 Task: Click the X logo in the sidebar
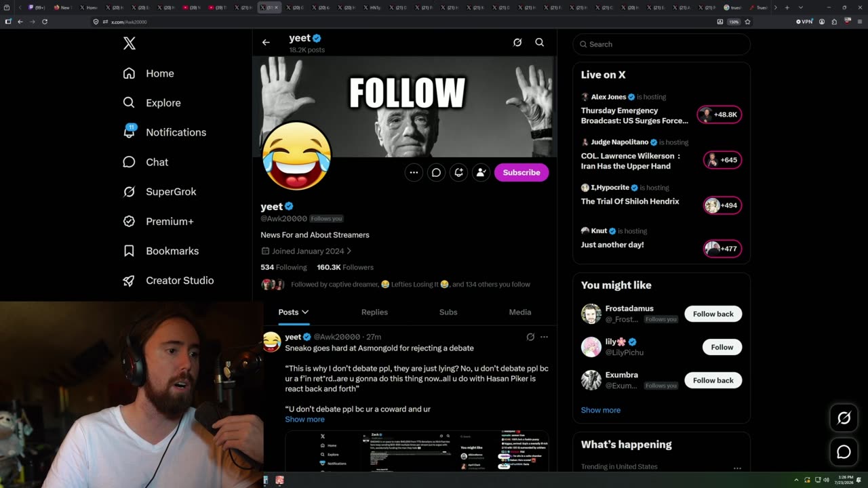[130, 44]
